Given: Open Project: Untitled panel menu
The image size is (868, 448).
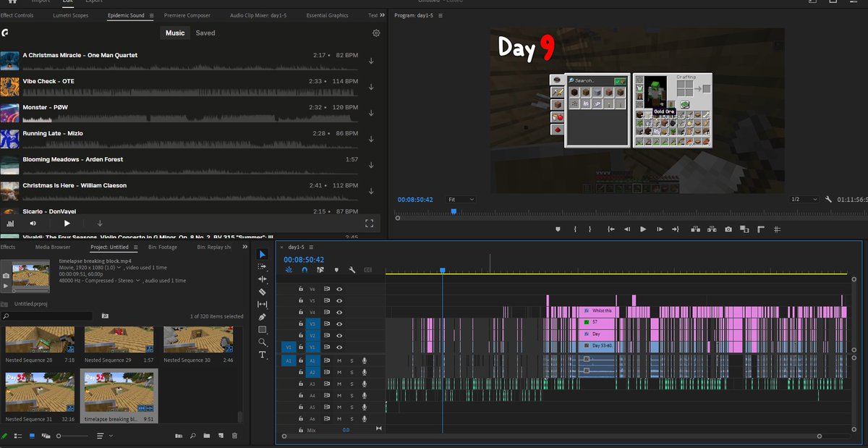Looking at the screenshot, I should [135, 247].
